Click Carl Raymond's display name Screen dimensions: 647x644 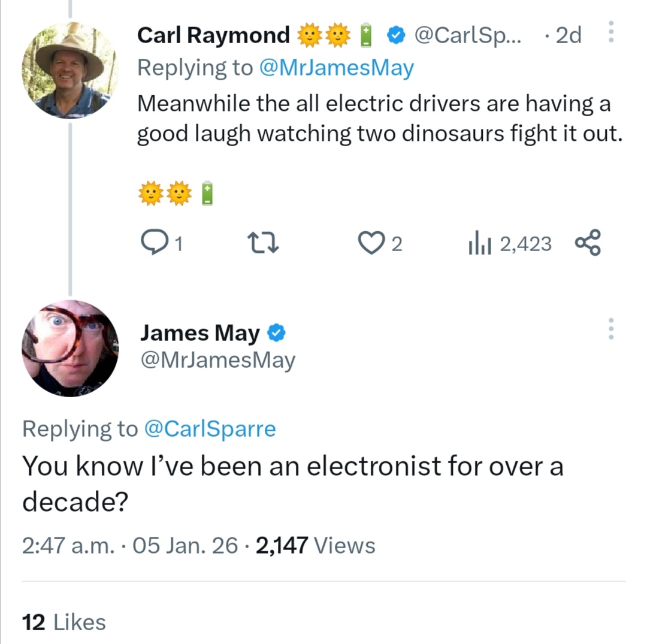tap(213, 36)
